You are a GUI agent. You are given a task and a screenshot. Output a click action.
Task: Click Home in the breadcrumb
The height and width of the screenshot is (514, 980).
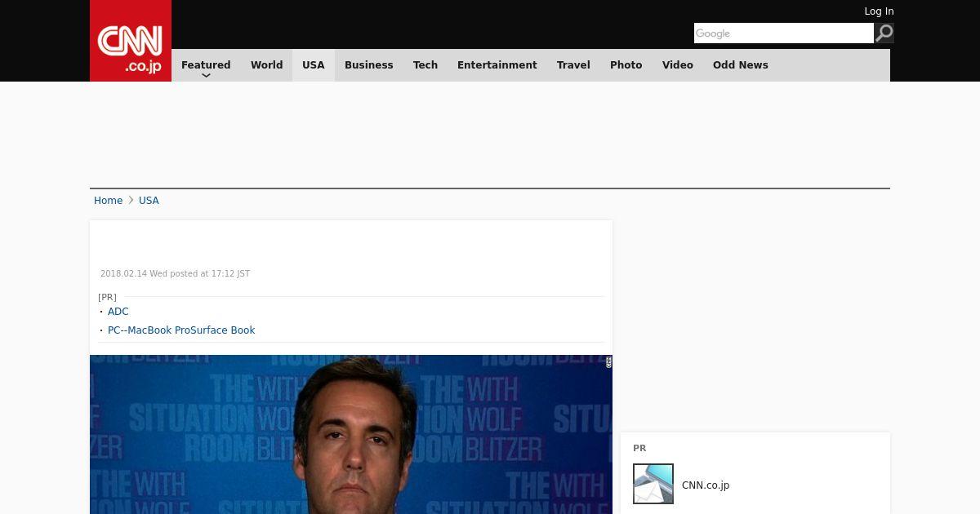(108, 201)
